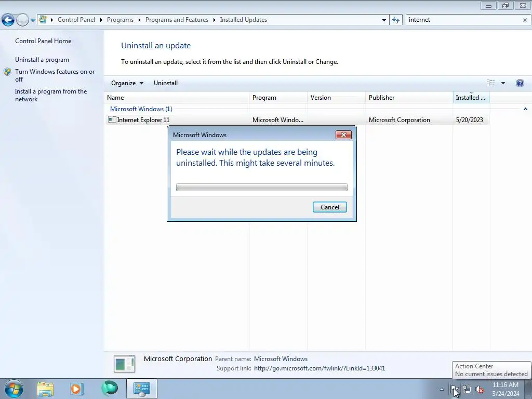Click the taskbar clock showing 11:16 AM
Screen dimensions: 532x399
[505, 389]
